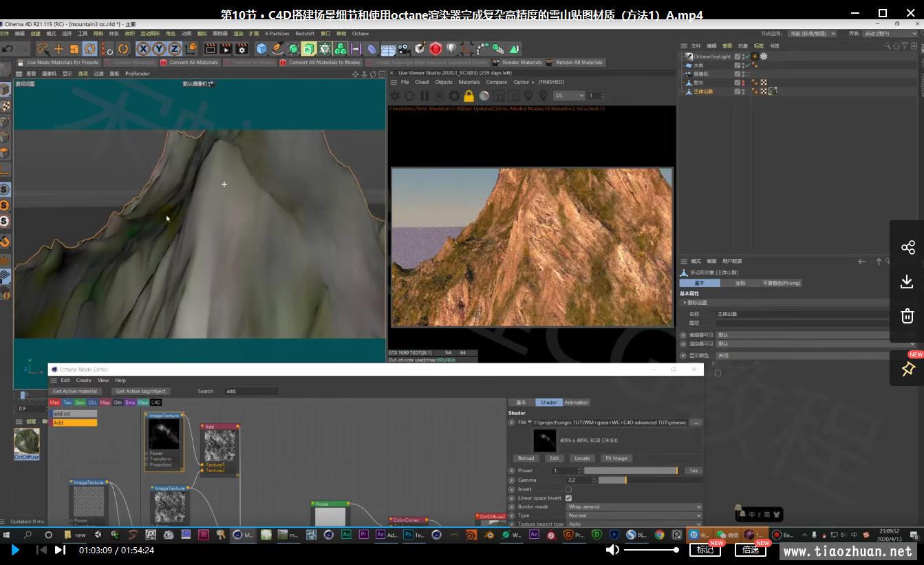The height and width of the screenshot is (565, 924).
Task: Switch to 平滑着色(Phong) tab
Action: pos(781,283)
